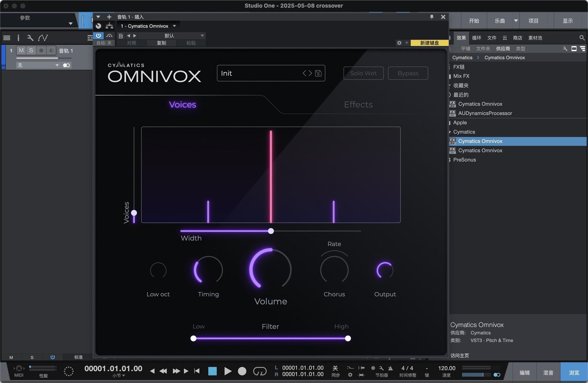Open the 访问主页 link

point(460,355)
